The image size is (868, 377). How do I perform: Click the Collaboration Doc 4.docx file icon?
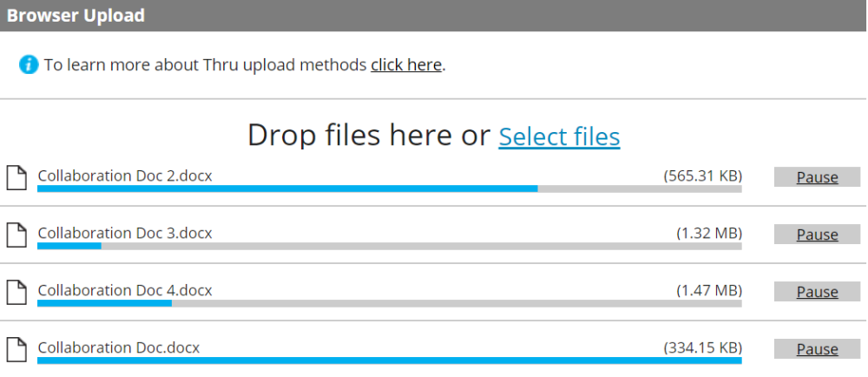pos(16,292)
